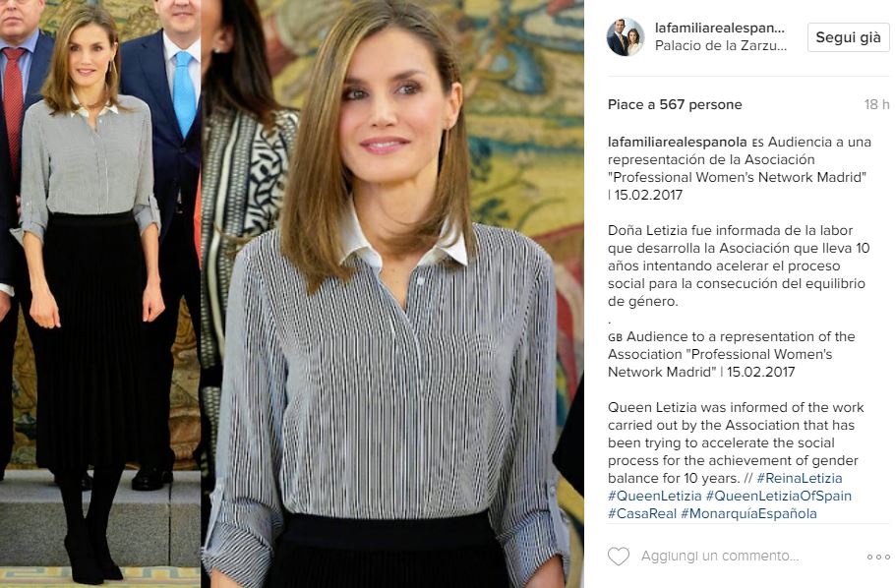
Task: Click the Aggiungi un commento field
Action: [x=720, y=556]
